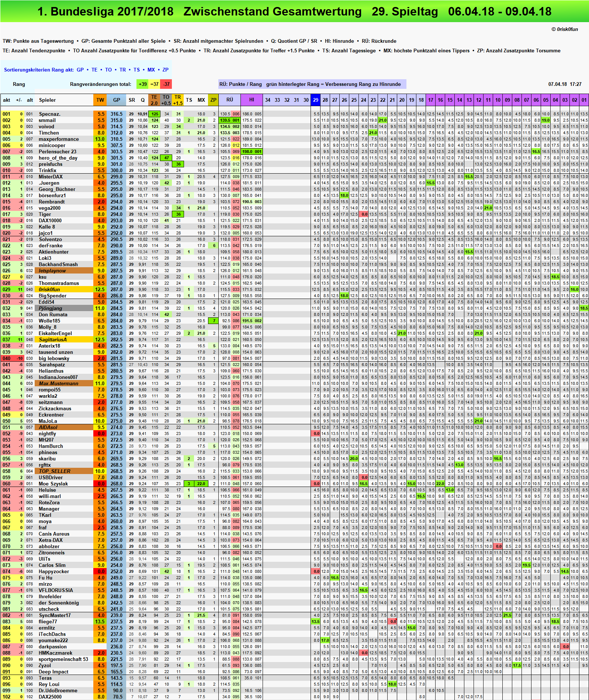Screen dimensions: 589x700
Task: Click the SR column header
Action: point(132,100)
